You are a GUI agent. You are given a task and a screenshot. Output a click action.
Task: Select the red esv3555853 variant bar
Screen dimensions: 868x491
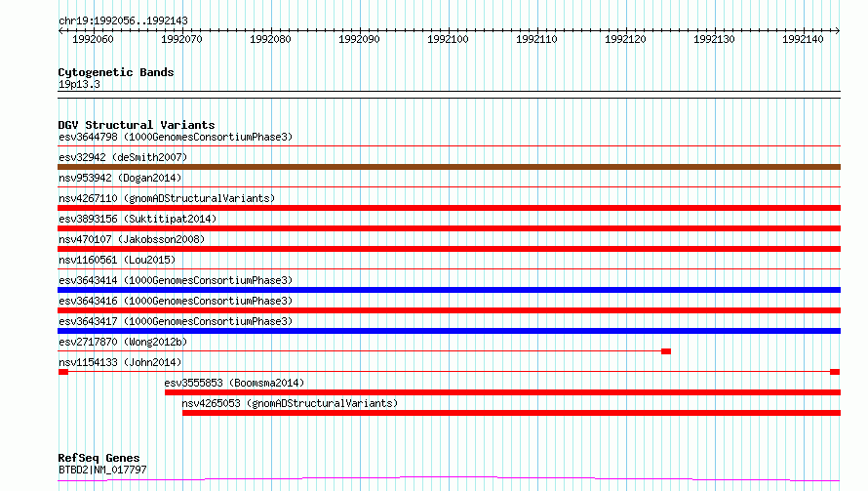pos(502,392)
